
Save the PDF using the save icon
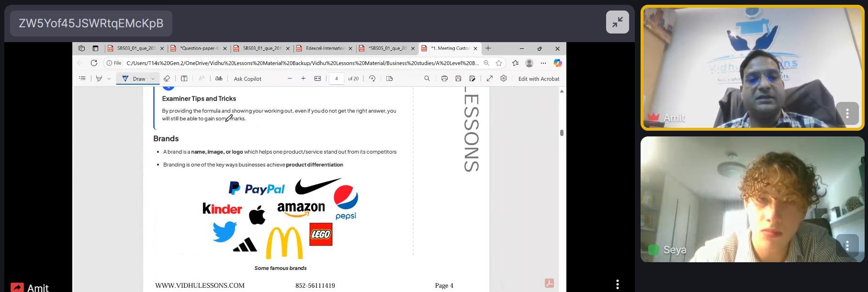[458, 79]
